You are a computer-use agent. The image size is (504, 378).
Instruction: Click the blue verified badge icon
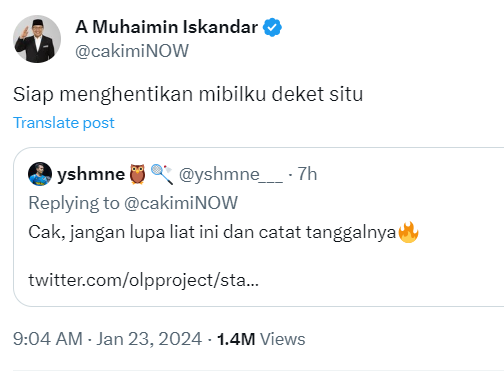click(x=272, y=27)
